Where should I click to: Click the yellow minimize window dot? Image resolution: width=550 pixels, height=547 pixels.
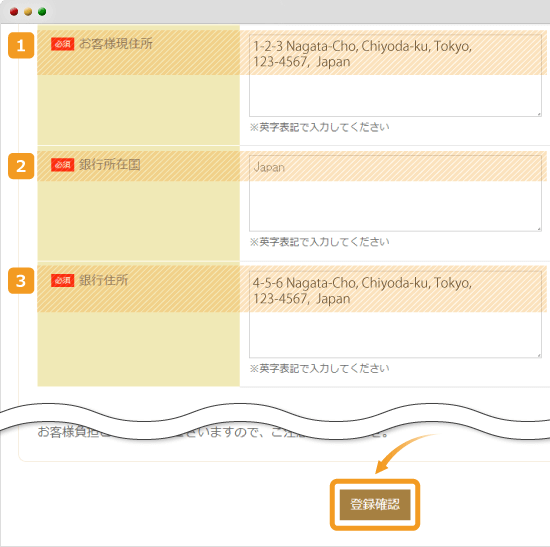(28, 12)
